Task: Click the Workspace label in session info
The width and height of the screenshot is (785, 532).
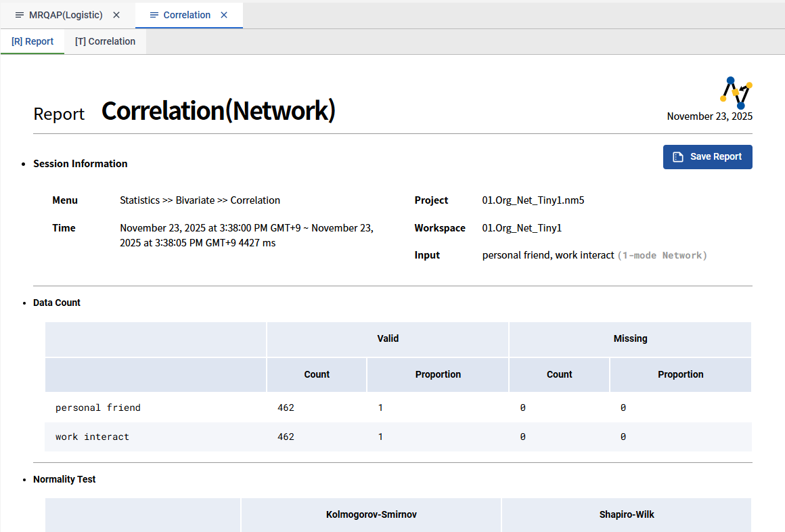Action: click(x=440, y=228)
